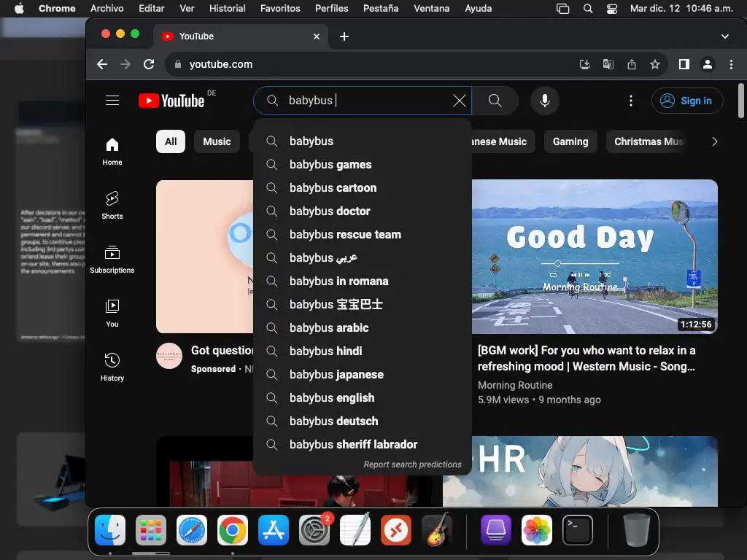
Task: Choose suggestion "babybus cartoon"
Action: tap(363, 188)
